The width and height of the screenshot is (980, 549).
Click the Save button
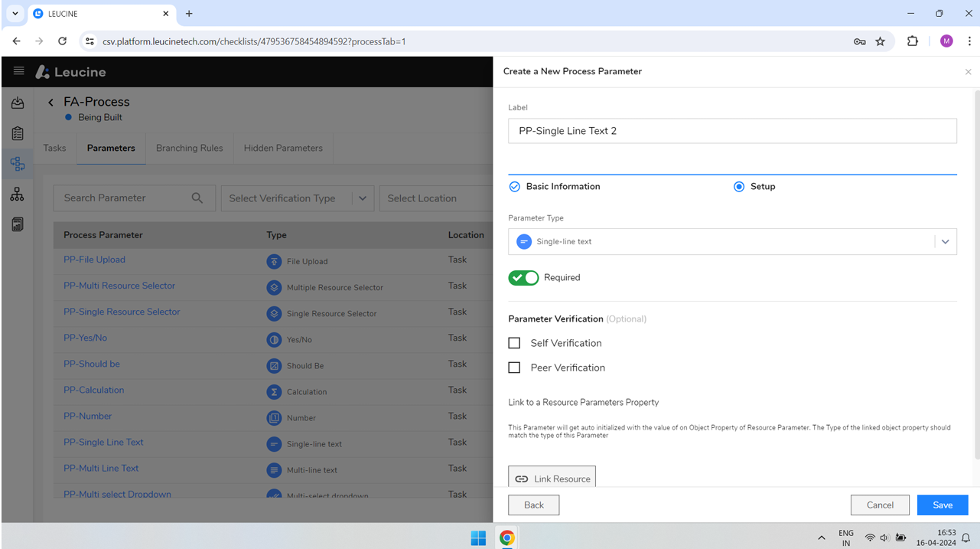(x=943, y=505)
